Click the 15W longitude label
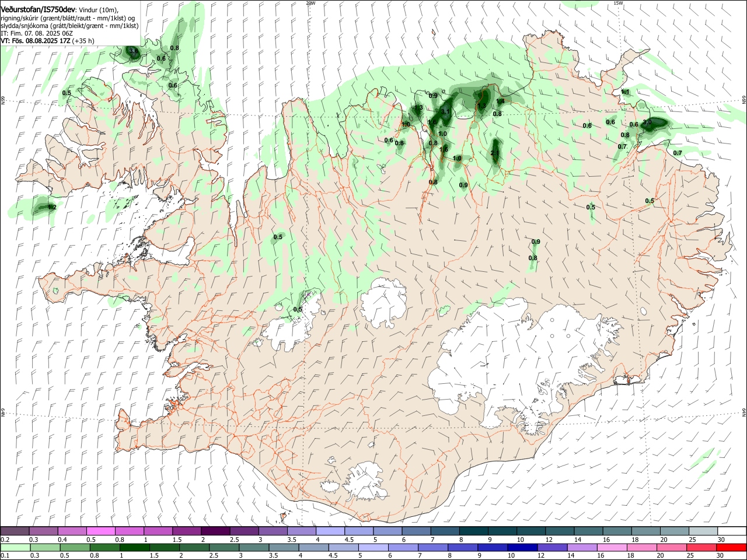 pos(618,3)
